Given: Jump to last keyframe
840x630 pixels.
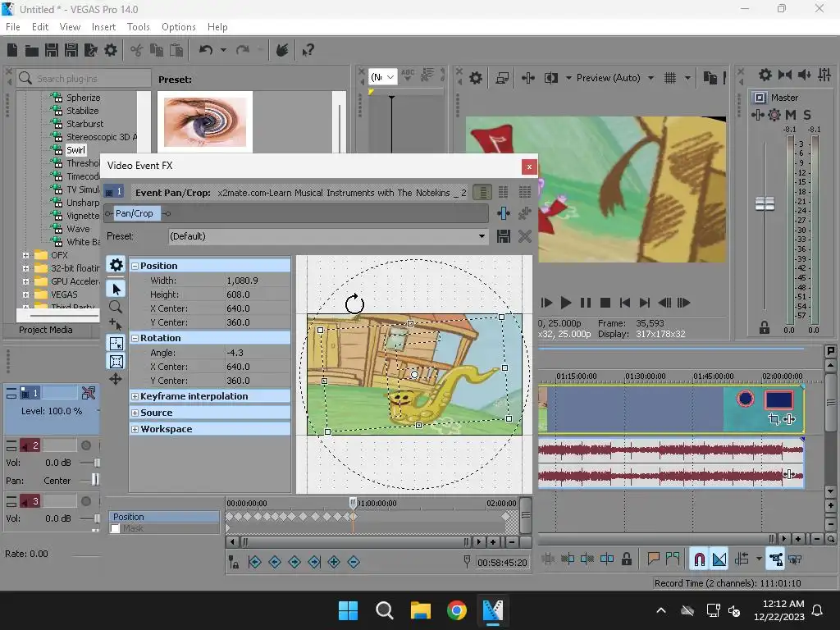Looking at the screenshot, I should pyautogui.click(x=314, y=562).
